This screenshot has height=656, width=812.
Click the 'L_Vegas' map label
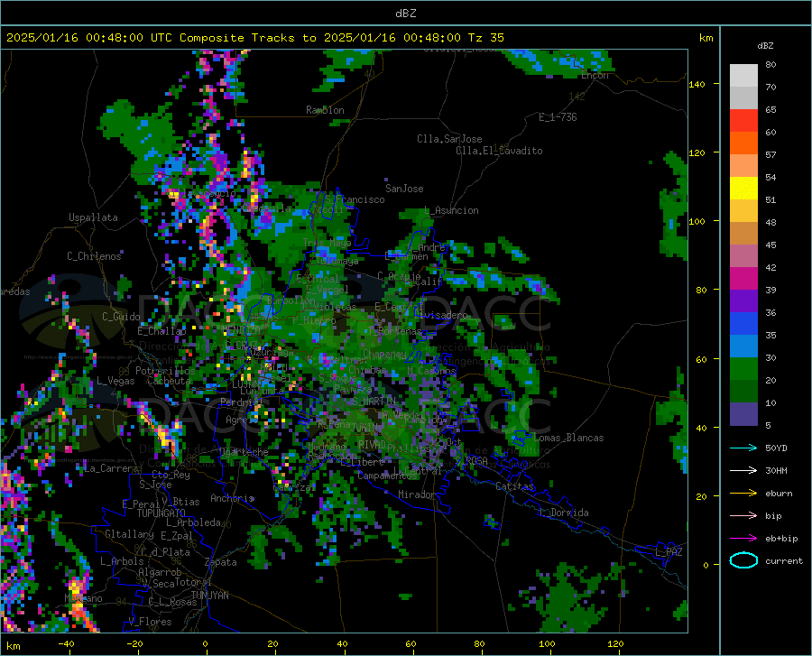coord(115,381)
